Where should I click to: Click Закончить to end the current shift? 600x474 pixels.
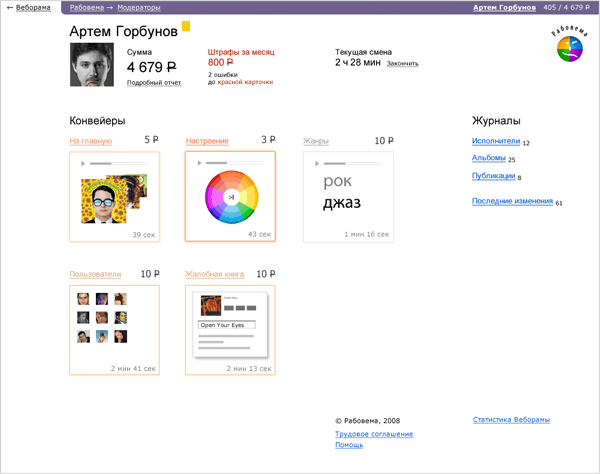[399, 63]
